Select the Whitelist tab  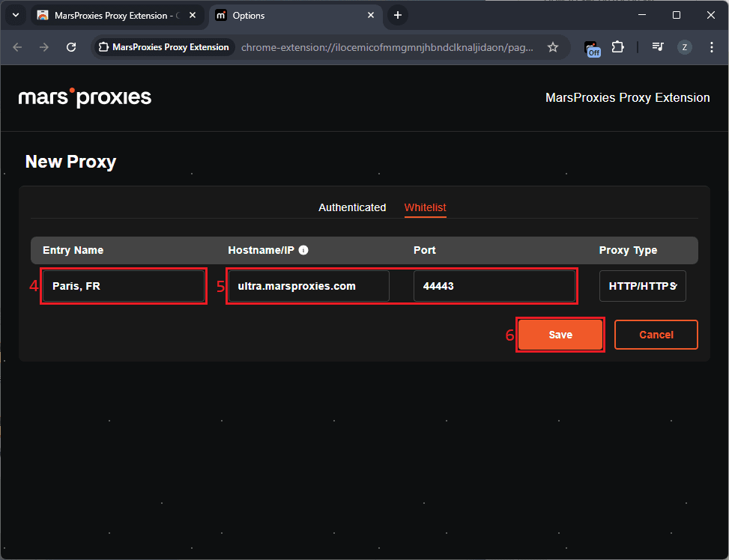coord(425,207)
